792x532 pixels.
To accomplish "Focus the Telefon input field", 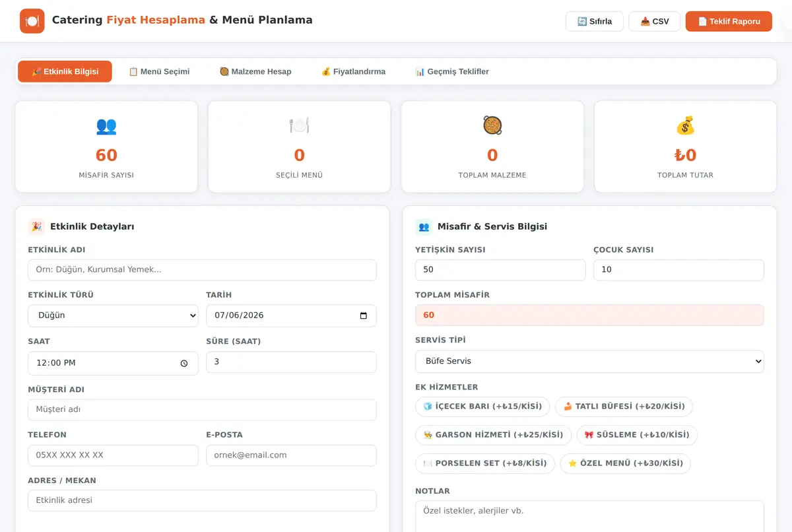I will click(x=113, y=455).
